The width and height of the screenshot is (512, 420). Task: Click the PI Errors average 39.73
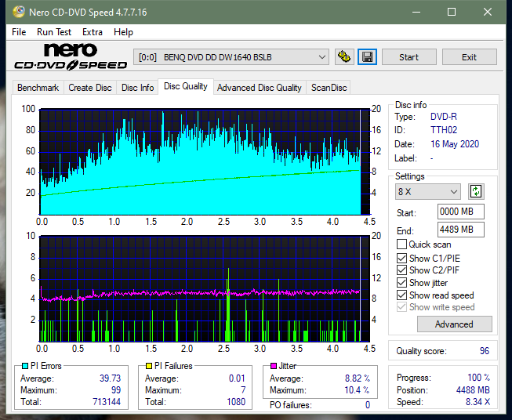pos(110,378)
